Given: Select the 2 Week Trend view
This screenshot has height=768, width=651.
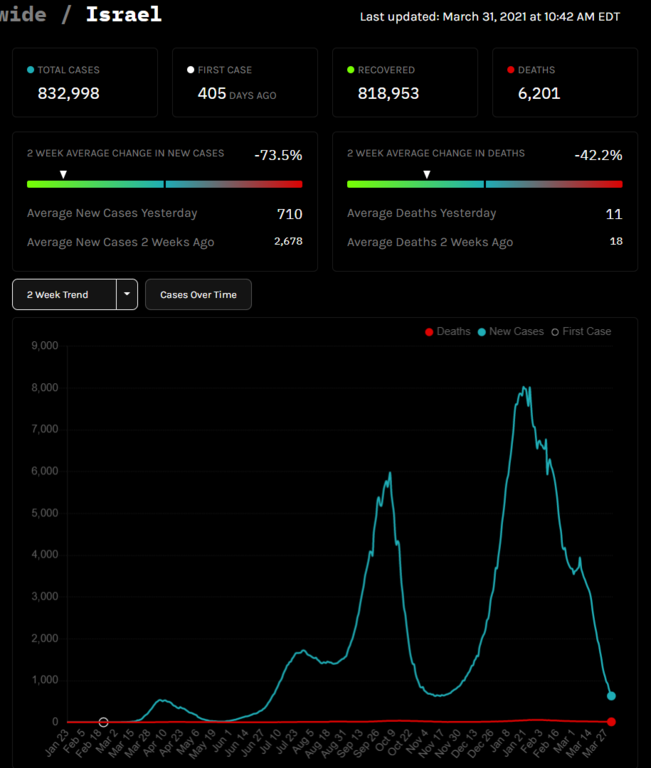Looking at the screenshot, I should point(64,295).
